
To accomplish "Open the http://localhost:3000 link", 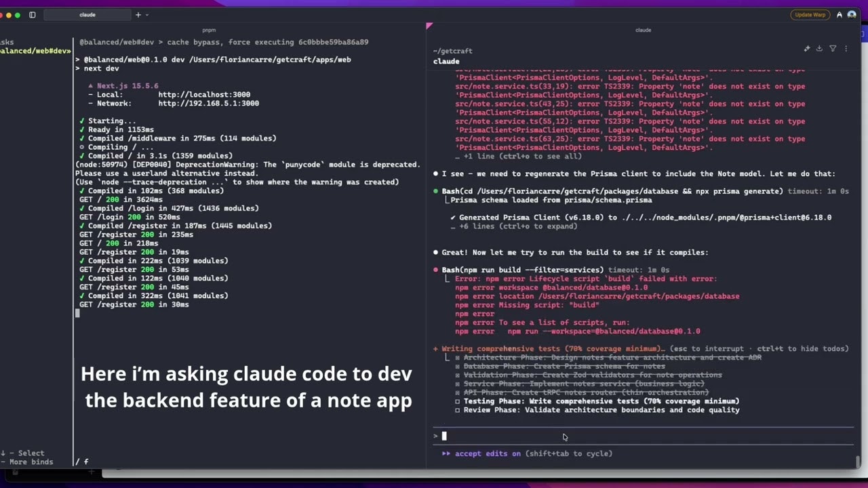I will [x=204, y=95].
